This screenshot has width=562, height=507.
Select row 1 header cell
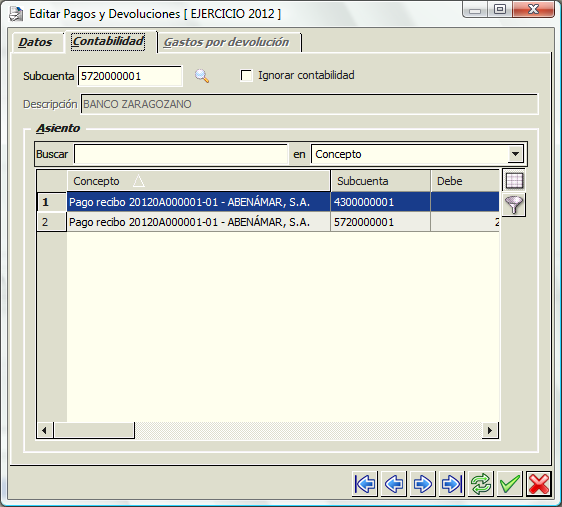[52, 202]
